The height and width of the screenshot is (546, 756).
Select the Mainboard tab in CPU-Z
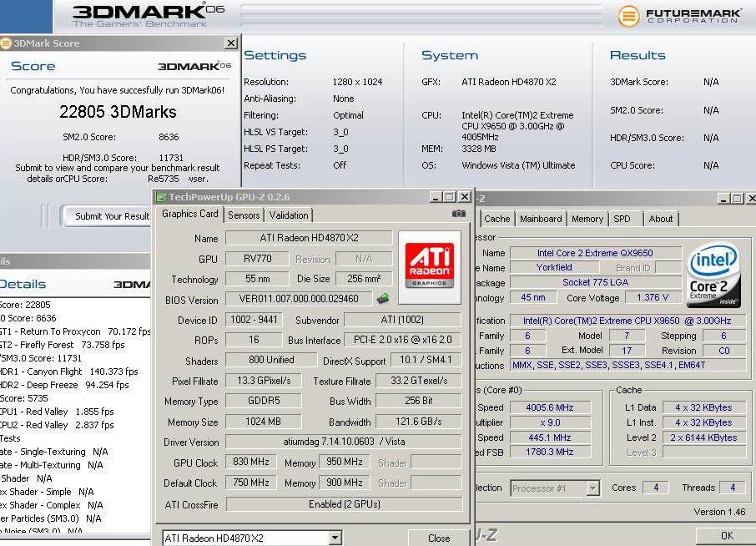[x=541, y=219]
